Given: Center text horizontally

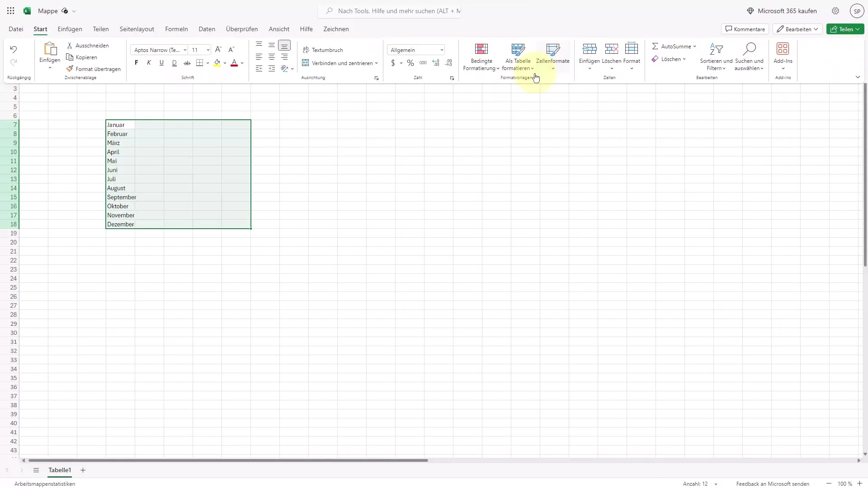Looking at the screenshot, I should (272, 57).
